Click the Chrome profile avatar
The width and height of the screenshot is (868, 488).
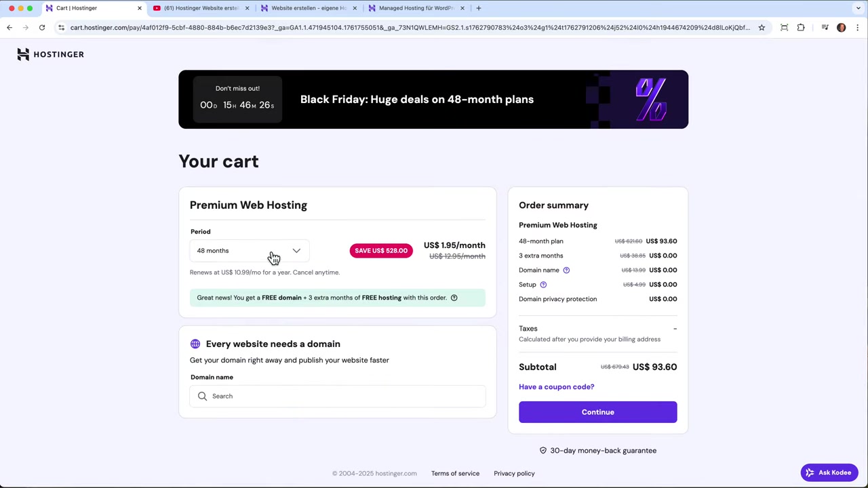pos(842,28)
